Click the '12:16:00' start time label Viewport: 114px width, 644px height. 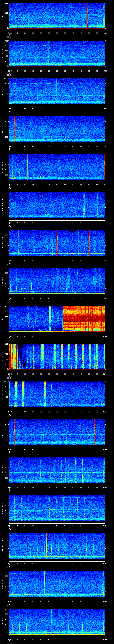9,601
